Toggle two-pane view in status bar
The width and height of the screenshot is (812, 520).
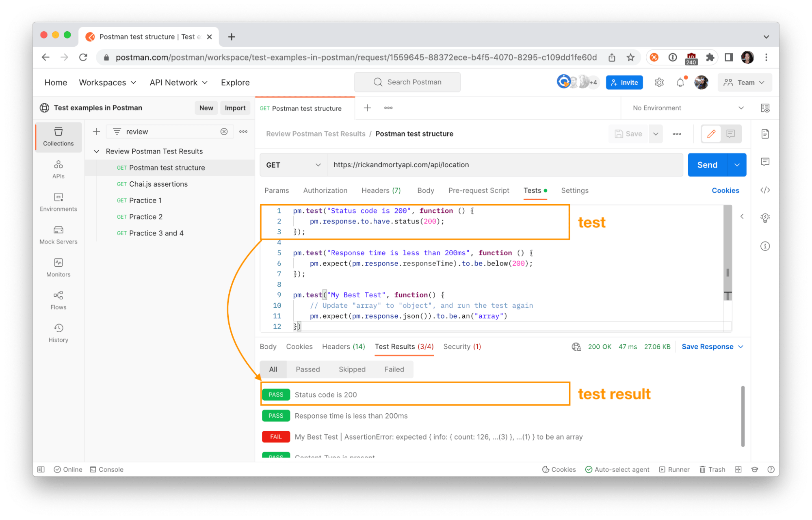click(x=738, y=469)
